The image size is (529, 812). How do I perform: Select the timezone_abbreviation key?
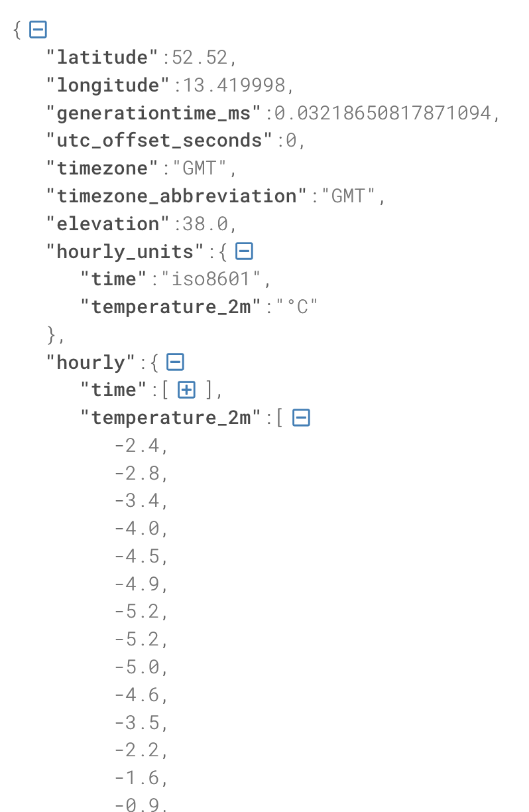click(177, 196)
